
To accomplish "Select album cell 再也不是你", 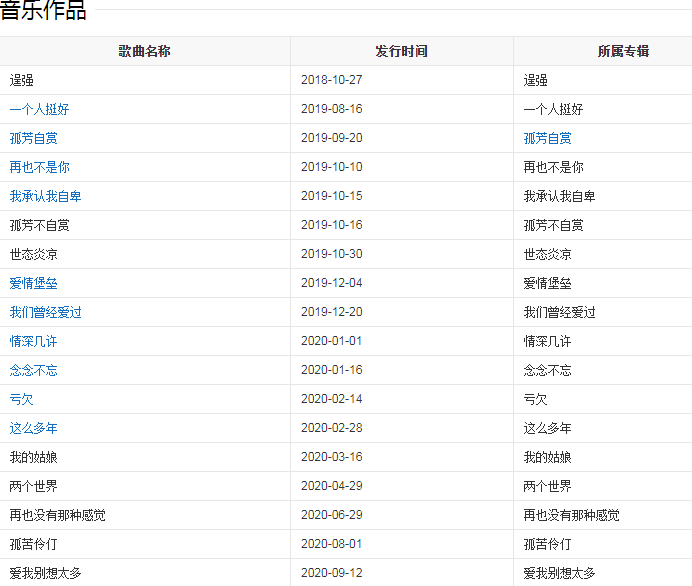I will [x=553, y=167].
